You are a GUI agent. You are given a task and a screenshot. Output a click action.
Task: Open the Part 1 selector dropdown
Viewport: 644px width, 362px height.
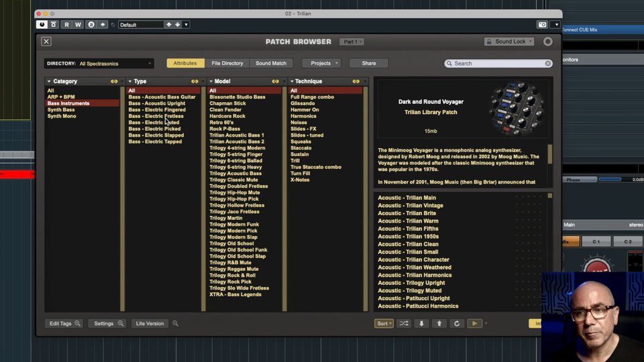(352, 42)
